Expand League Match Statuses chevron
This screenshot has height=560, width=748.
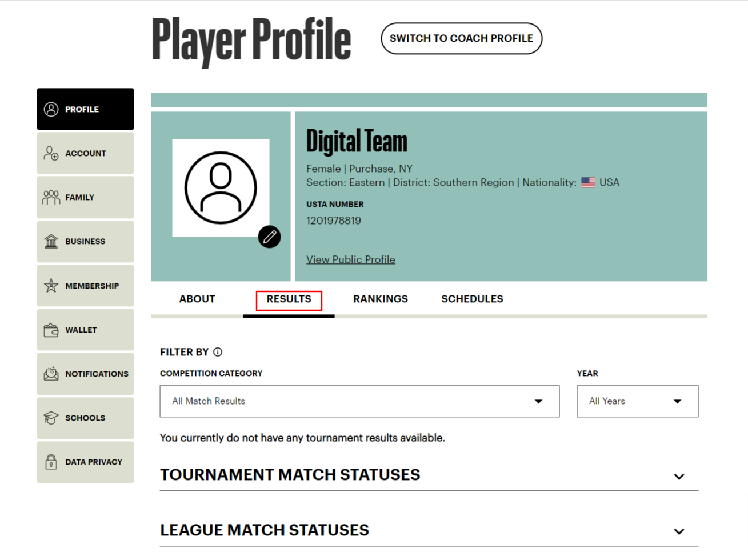tap(679, 531)
